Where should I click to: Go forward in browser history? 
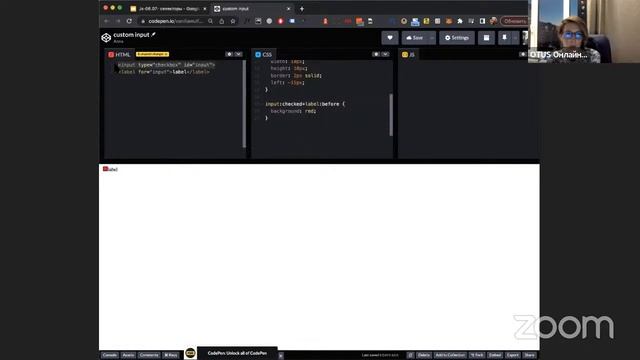pos(118,21)
